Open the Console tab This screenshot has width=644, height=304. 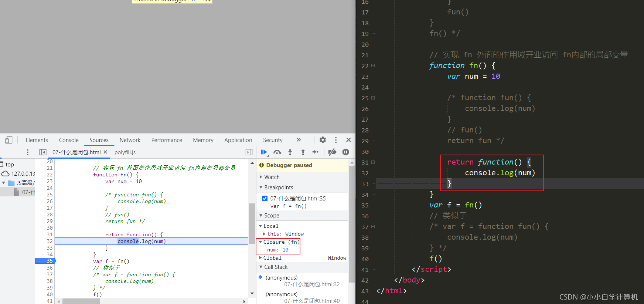coord(69,140)
